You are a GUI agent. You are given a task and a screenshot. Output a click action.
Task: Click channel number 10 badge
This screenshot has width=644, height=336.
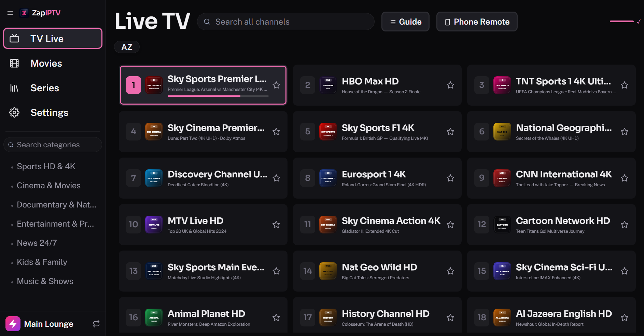[x=134, y=225]
